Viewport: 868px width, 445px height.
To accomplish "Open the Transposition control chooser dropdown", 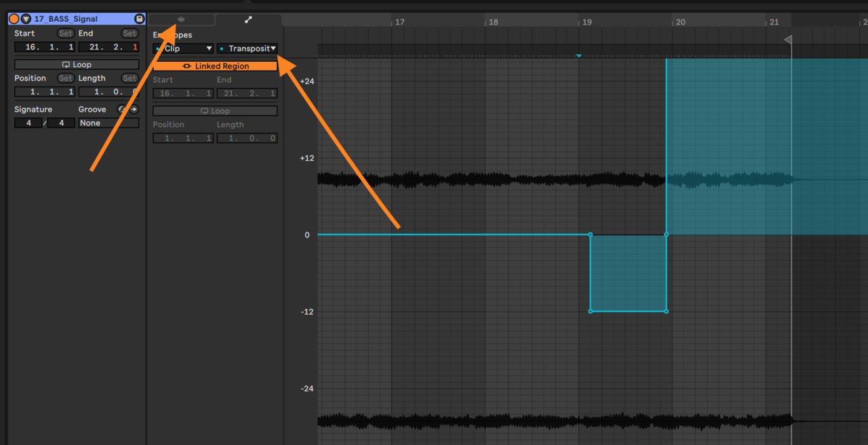I will pyautogui.click(x=247, y=48).
